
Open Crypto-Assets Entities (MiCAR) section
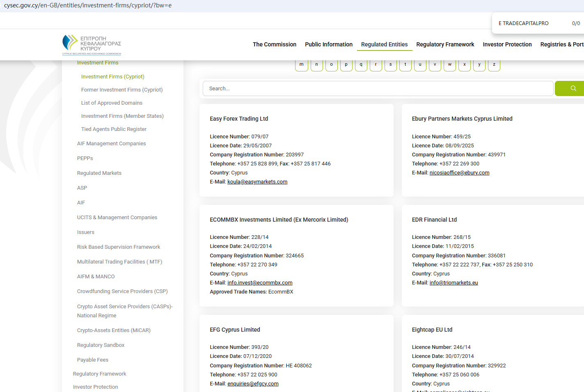tap(114, 330)
